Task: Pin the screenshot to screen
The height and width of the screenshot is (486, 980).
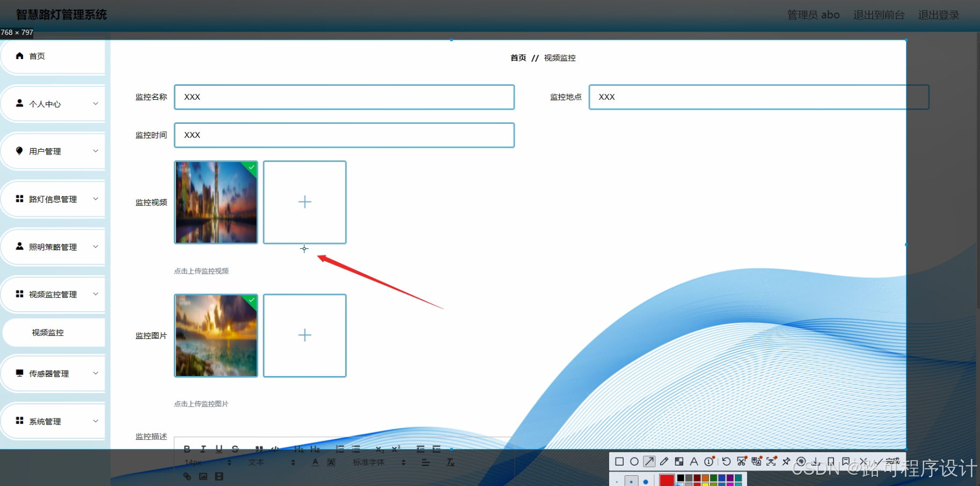Action: coord(786,461)
